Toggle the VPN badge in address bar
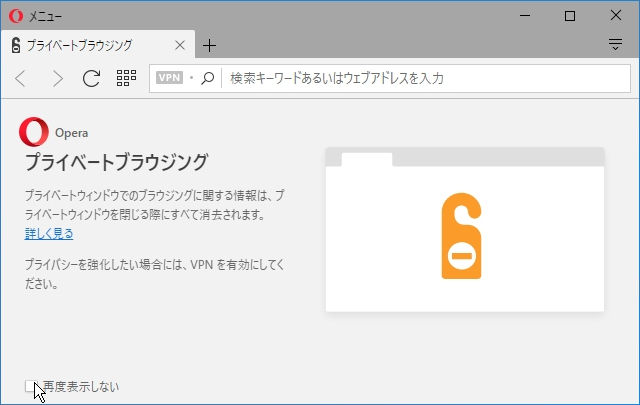Image resolution: width=640 pixels, height=405 pixels. tap(169, 78)
